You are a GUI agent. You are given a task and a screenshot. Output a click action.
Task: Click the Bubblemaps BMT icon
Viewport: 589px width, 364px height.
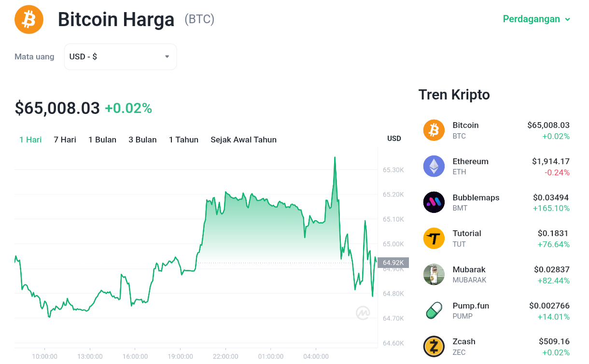[x=434, y=202]
